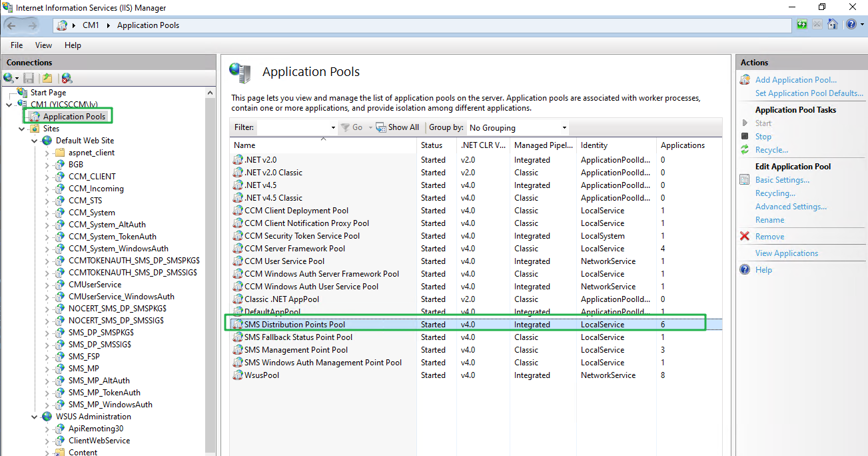Select SMS Management Point Pool row
868x456 pixels.
click(476, 350)
